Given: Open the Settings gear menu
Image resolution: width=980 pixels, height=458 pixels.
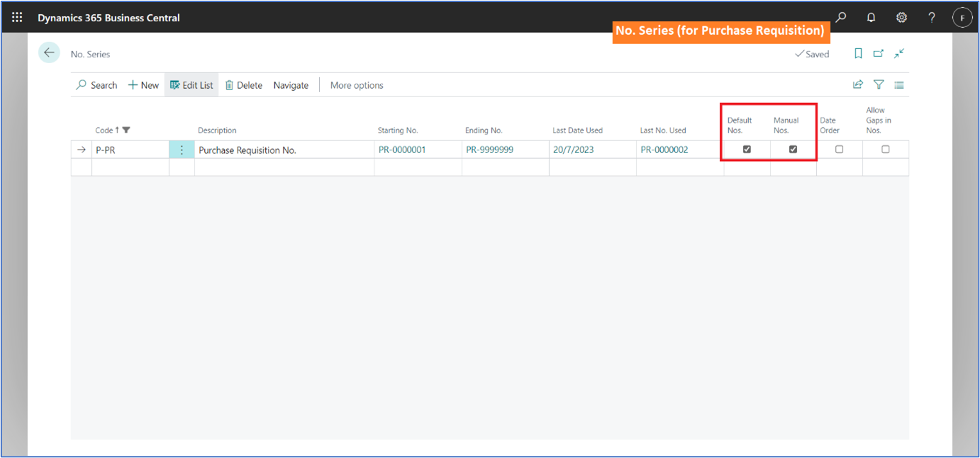Looking at the screenshot, I should coord(901,18).
